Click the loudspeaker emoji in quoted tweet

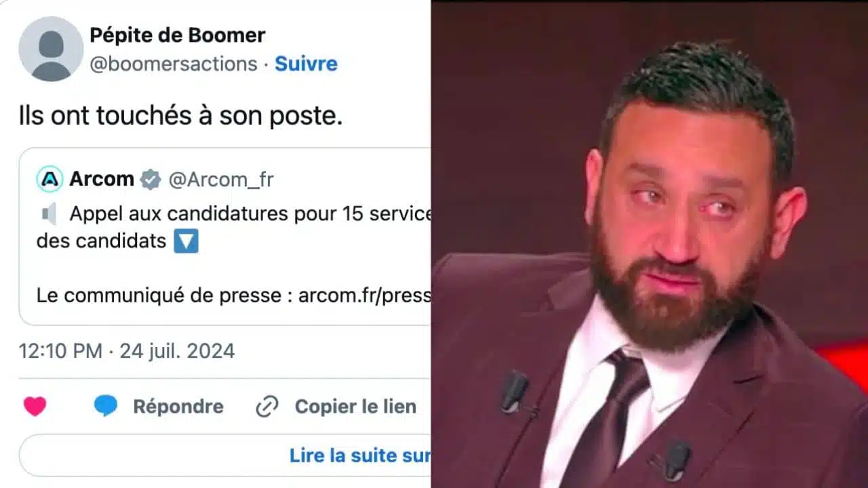point(50,214)
